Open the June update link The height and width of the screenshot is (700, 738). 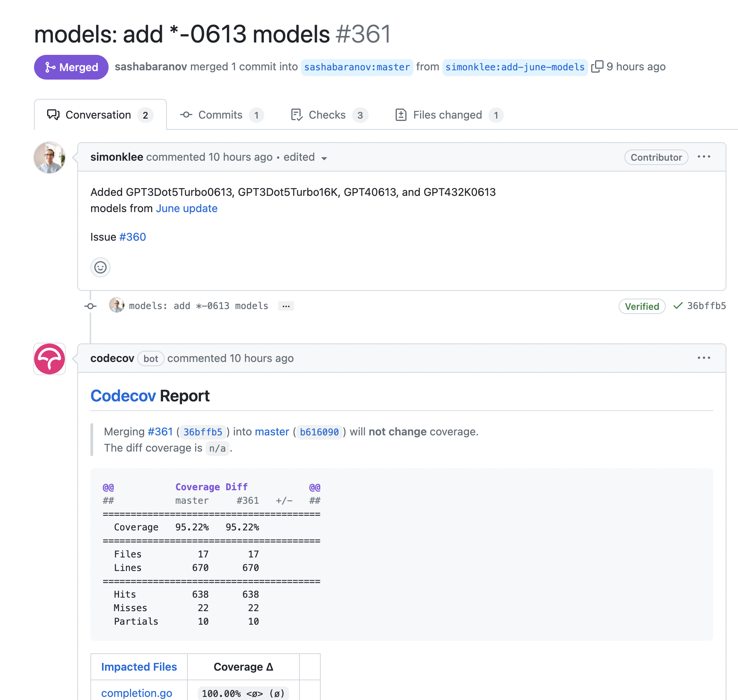coord(187,209)
